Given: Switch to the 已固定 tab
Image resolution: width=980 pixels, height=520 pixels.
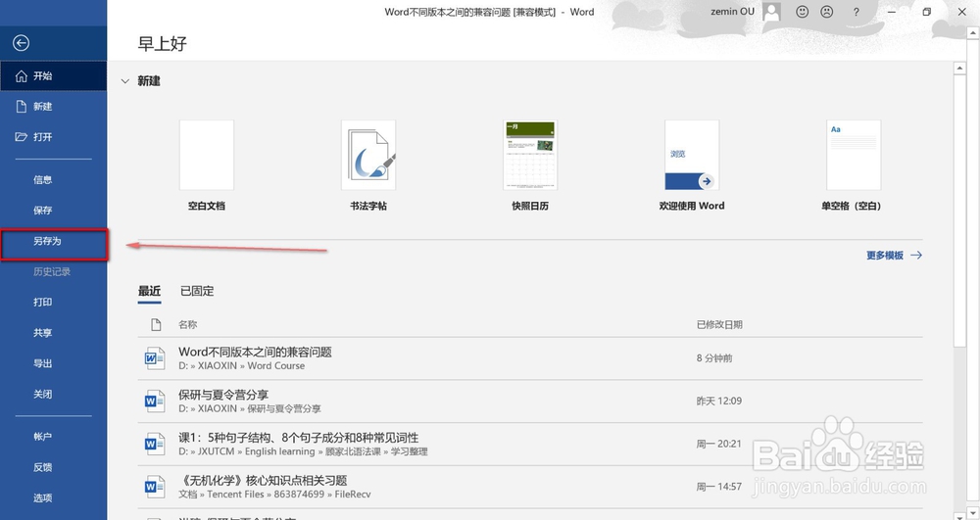Looking at the screenshot, I should point(197,291).
